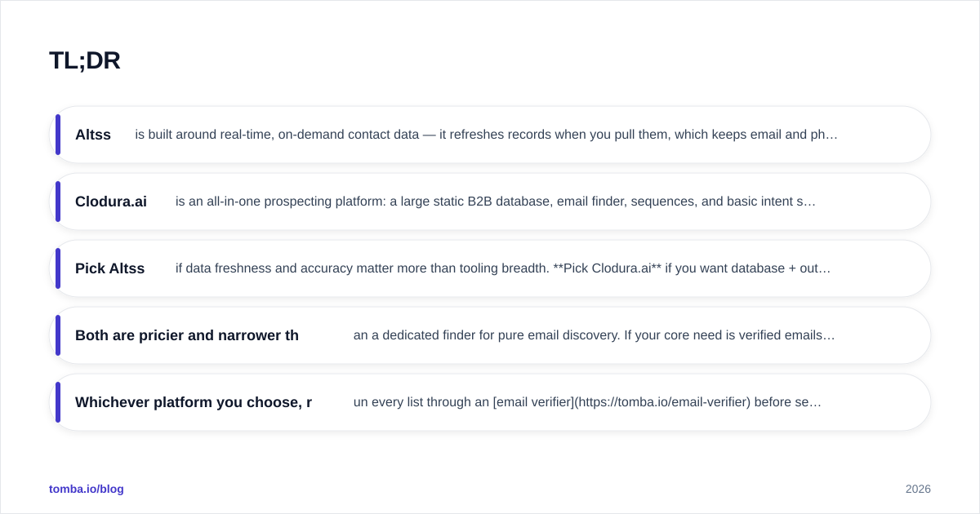Click the purple bar beside Pick Altss
The image size is (980, 514).
coord(58,268)
